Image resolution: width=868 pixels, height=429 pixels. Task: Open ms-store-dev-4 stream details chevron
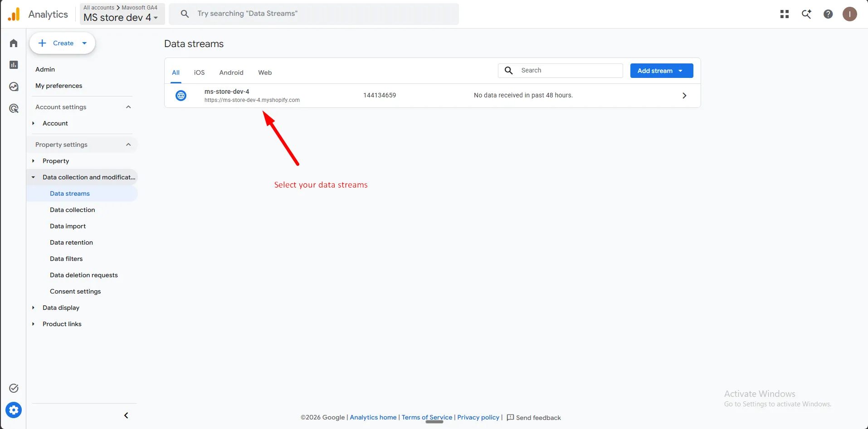click(x=684, y=96)
